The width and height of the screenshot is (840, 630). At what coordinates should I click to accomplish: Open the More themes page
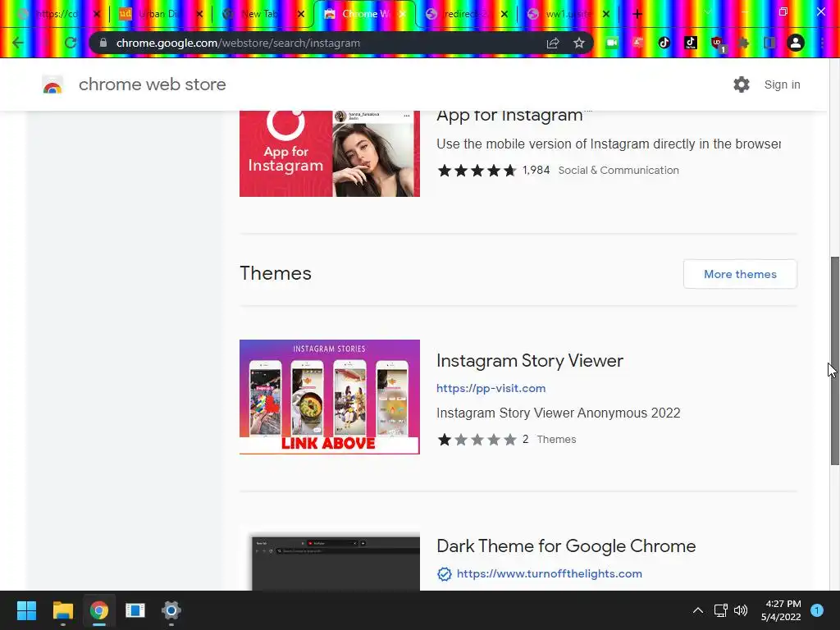tap(740, 274)
